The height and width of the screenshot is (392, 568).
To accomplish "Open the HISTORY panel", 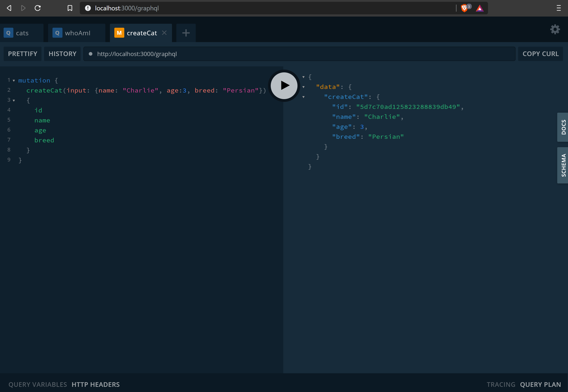I will (62, 54).
